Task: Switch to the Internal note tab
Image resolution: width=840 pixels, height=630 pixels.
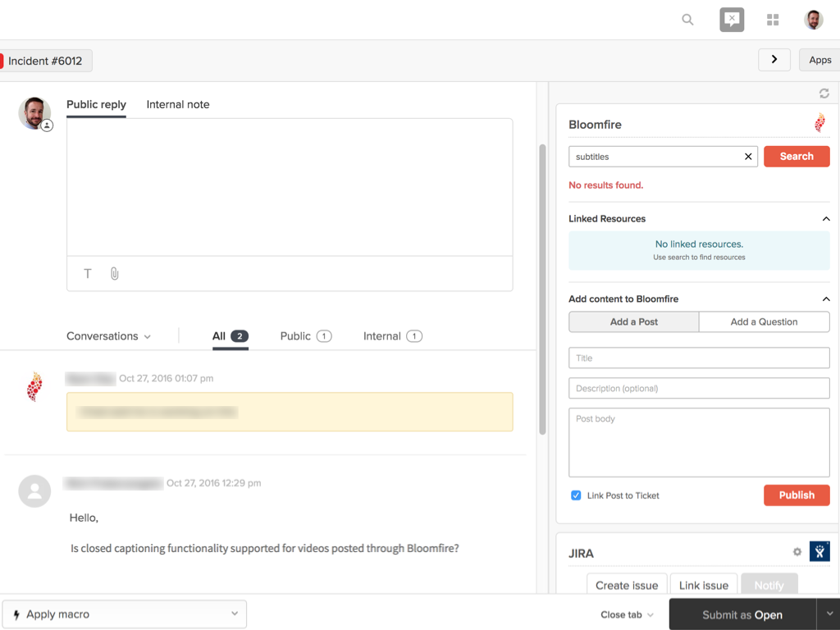Action: (x=177, y=104)
